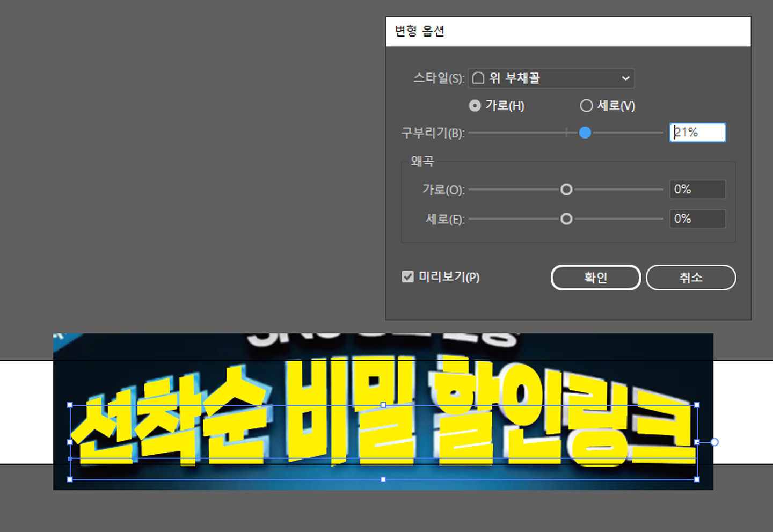Click the top-right bounding box handle
Image resolution: width=773 pixels, height=532 pixels.
[697, 405]
